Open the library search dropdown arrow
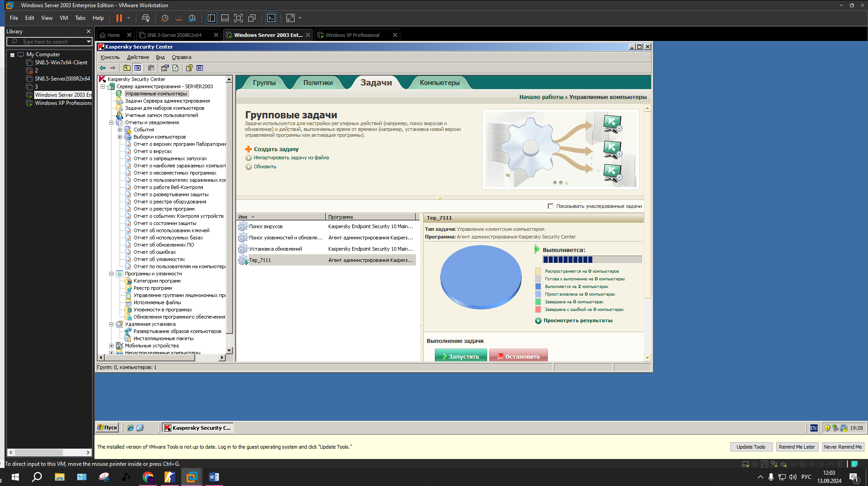 (x=89, y=41)
